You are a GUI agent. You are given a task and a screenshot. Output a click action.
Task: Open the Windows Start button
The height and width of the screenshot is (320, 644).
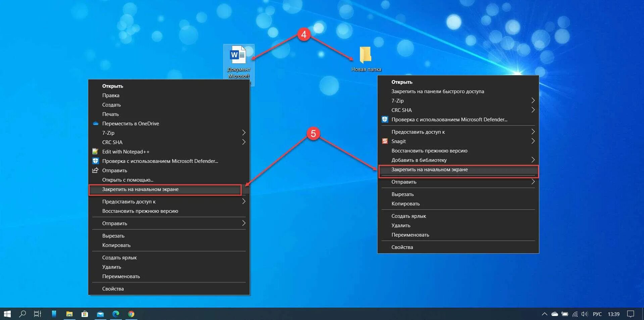(7, 314)
